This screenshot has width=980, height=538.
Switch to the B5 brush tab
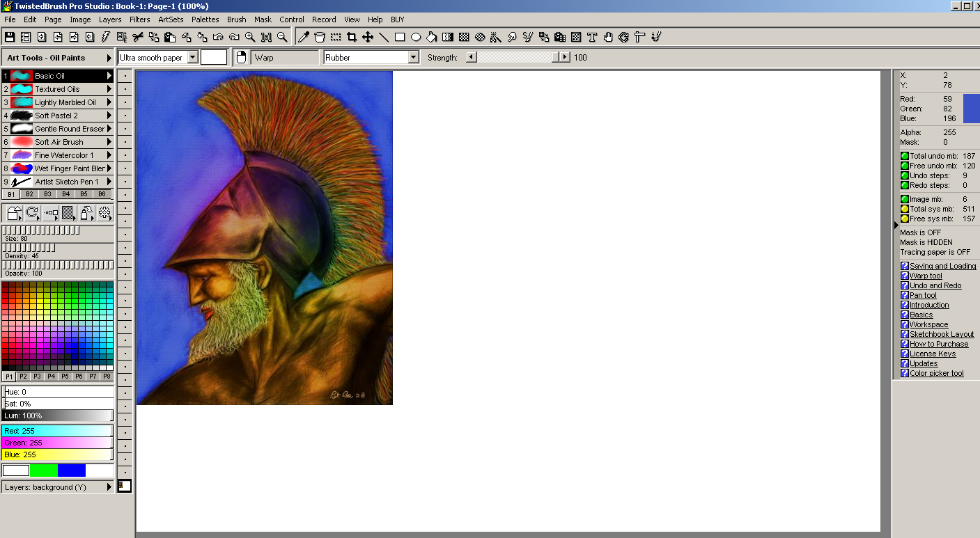click(84, 194)
